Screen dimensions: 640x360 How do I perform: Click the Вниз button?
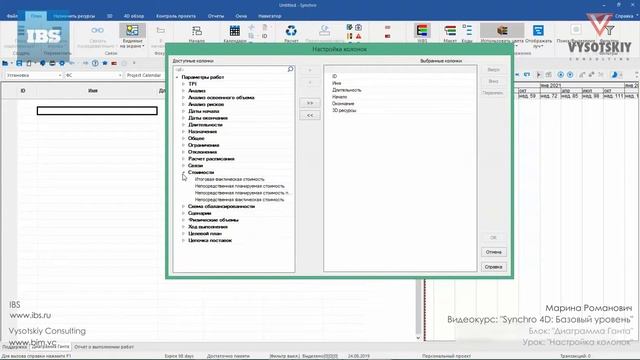pyautogui.click(x=493, y=81)
